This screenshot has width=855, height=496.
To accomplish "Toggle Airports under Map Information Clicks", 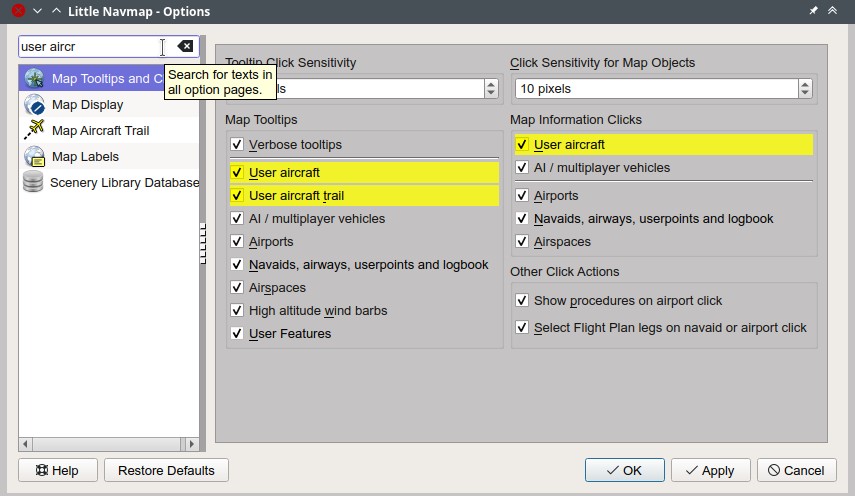I will point(522,195).
